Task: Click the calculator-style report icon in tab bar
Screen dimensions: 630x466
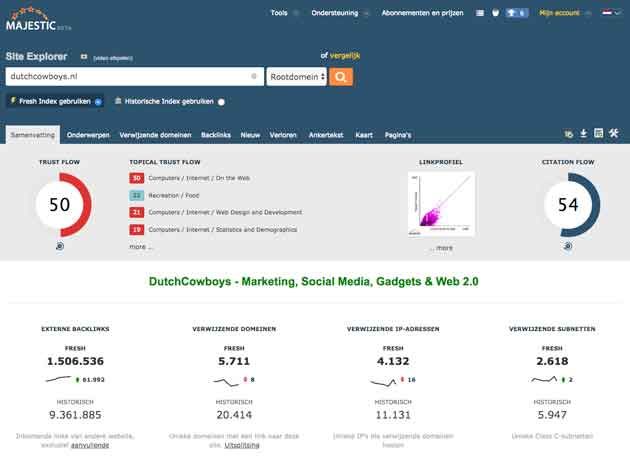Action: click(x=598, y=133)
